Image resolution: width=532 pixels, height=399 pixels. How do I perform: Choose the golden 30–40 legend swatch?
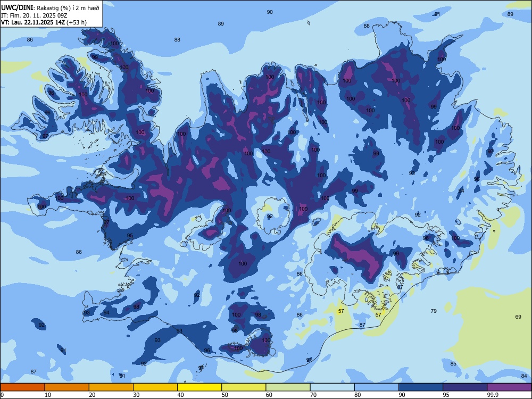coord(155,387)
